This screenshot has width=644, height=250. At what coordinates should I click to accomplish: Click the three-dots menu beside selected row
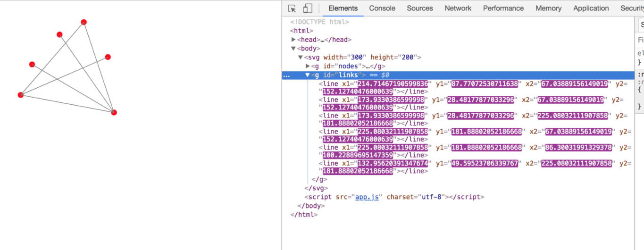[x=286, y=75]
